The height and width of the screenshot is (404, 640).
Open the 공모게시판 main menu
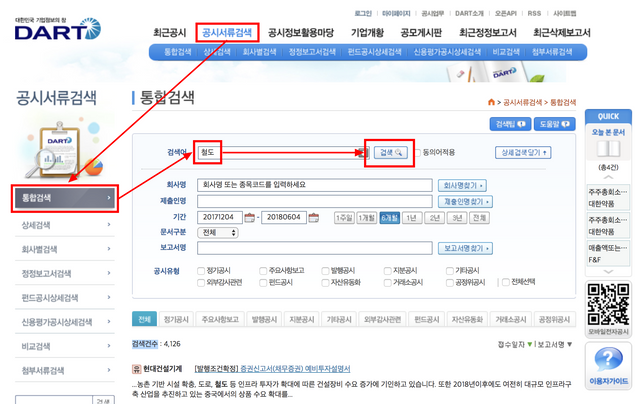point(421,33)
